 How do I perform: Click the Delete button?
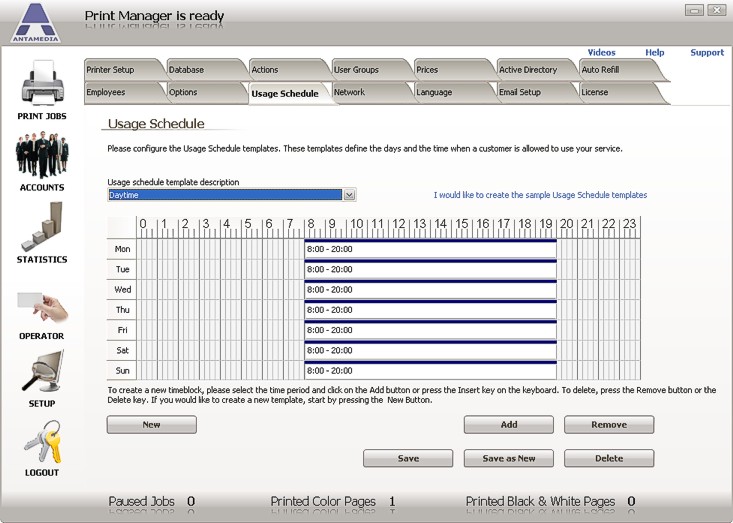pyautogui.click(x=609, y=458)
